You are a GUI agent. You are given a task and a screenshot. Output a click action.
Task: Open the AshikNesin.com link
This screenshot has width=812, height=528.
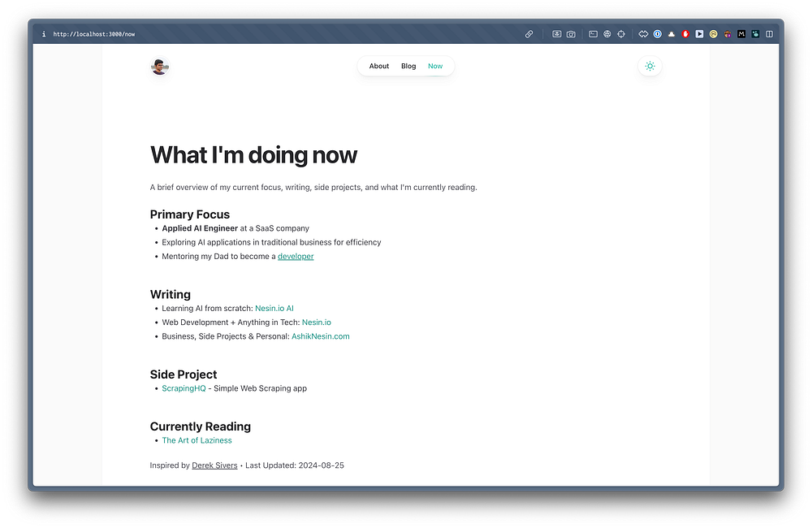point(321,336)
